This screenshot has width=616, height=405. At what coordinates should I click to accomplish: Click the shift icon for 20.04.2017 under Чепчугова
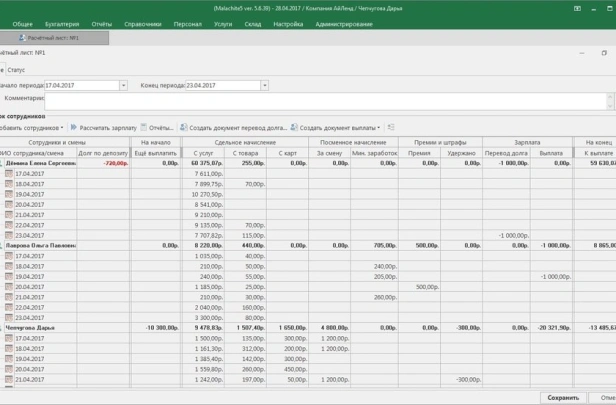(9, 368)
